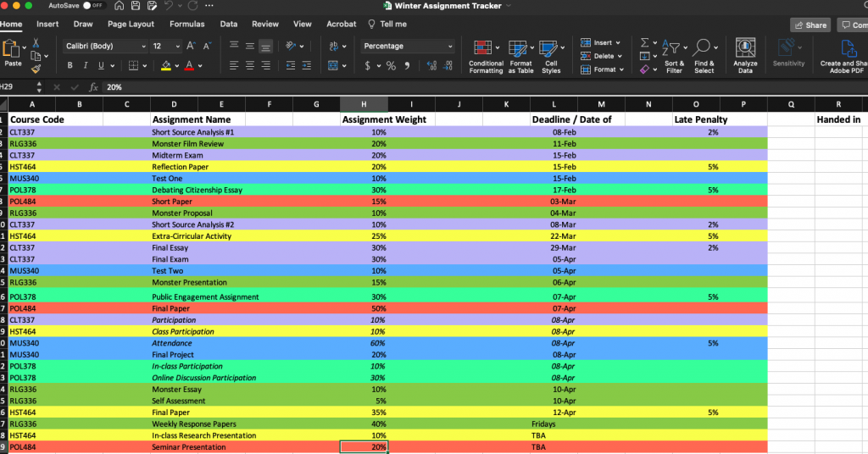The image size is (868, 454).
Task: Click the AutoSum sigma icon
Action: [644, 42]
